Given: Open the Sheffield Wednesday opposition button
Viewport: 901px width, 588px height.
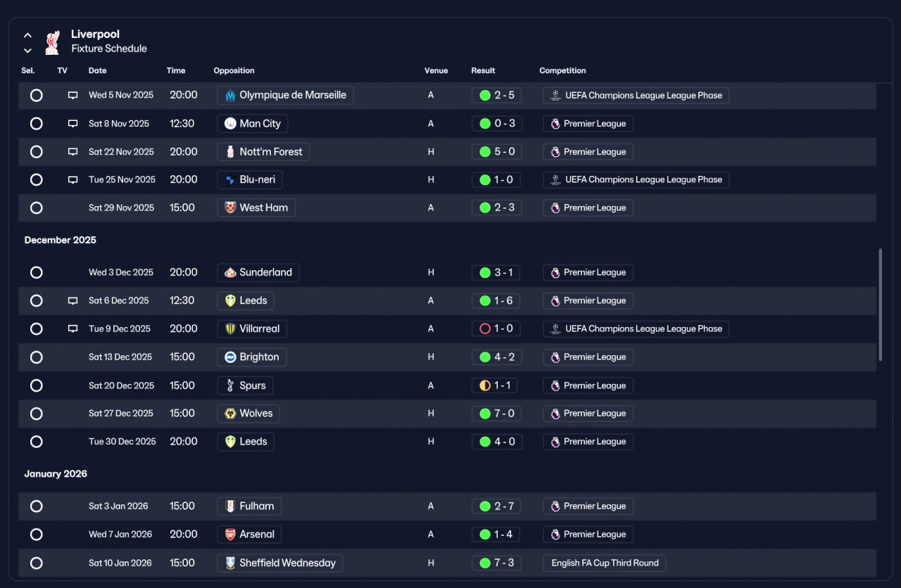Looking at the screenshot, I should (280, 563).
